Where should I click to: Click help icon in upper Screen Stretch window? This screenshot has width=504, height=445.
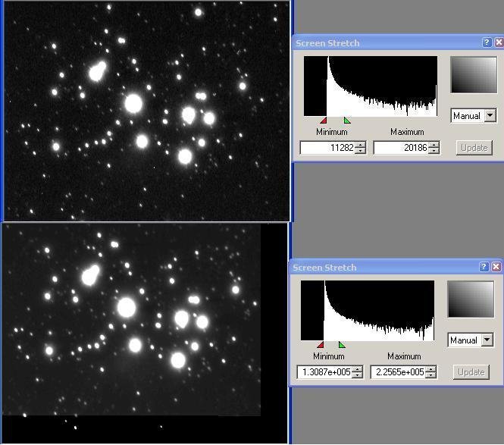click(487, 42)
